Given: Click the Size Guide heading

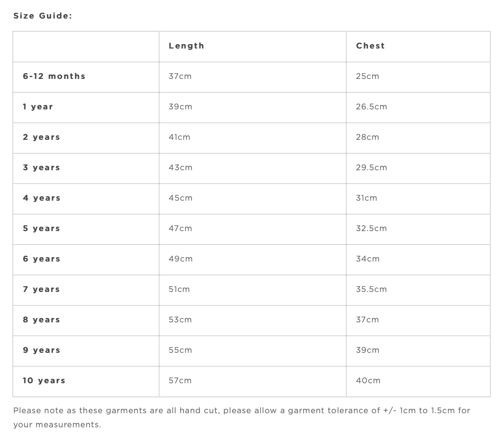Looking at the screenshot, I should point(42,16).
